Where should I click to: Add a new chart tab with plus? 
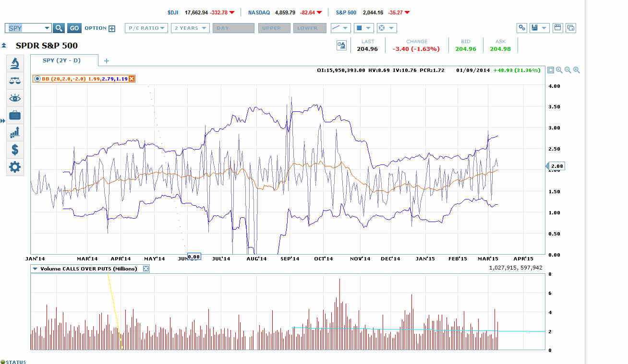pyautogui.click(x=107, y=61)
